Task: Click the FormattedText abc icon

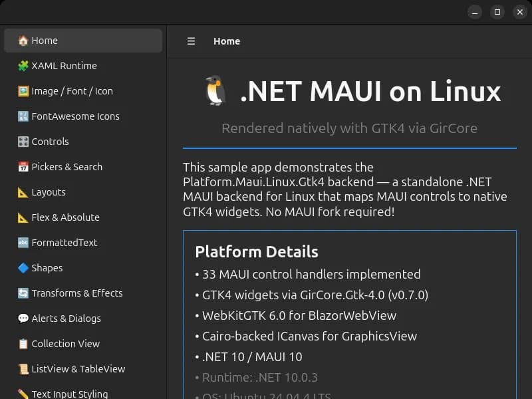Action: (x=21, y=243)
